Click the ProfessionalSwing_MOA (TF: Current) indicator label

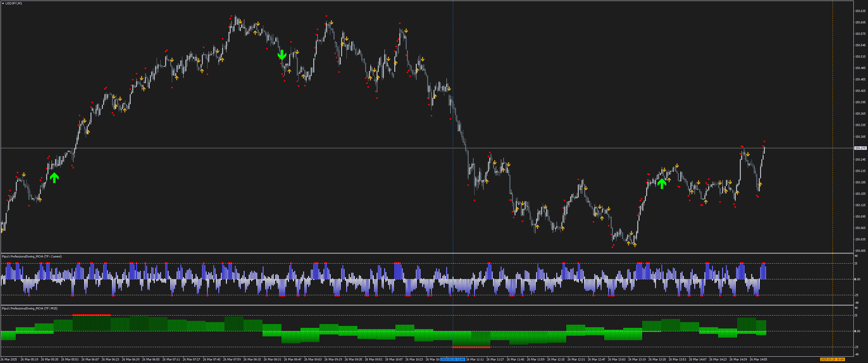(32, 257)
